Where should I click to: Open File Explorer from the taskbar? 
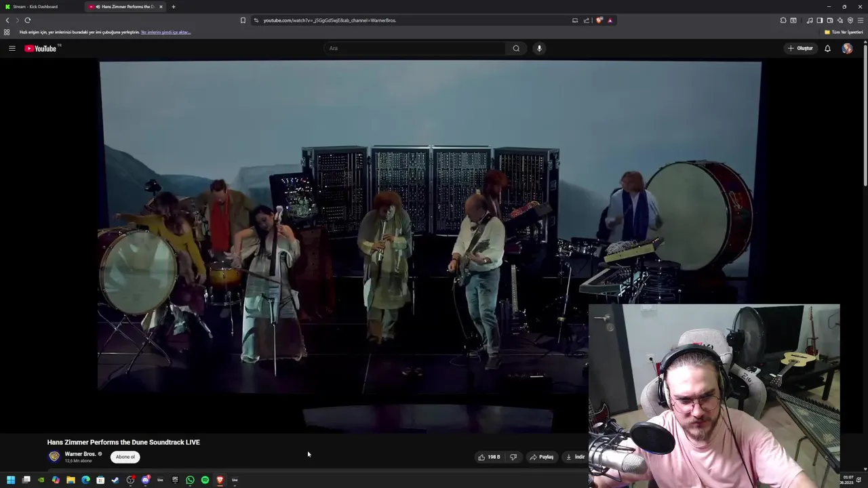click(71, 480)
